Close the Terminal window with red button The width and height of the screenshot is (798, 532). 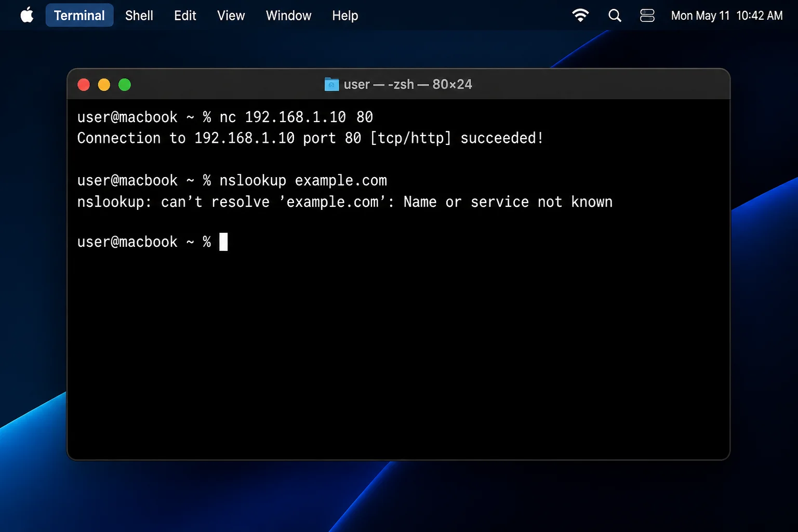pos(84,85)
